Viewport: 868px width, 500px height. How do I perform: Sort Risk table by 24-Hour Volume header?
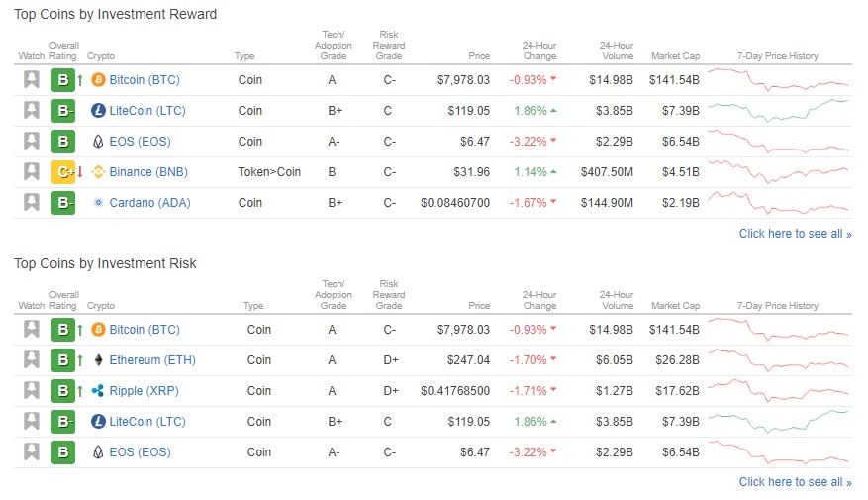(x=617, y=300)
